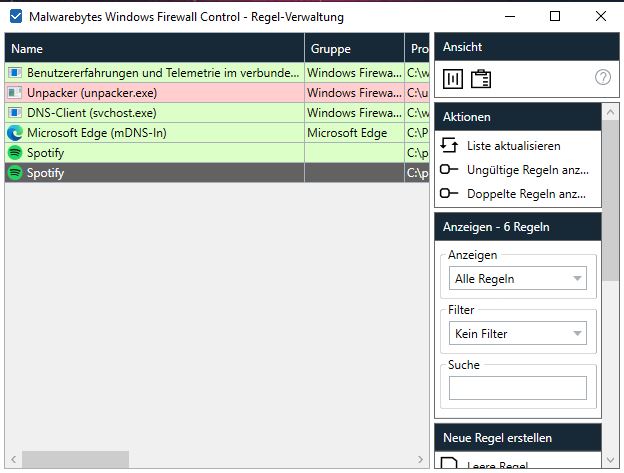
Task: Click the Spotify icon in selected dark row
Action: pos(15,173)
